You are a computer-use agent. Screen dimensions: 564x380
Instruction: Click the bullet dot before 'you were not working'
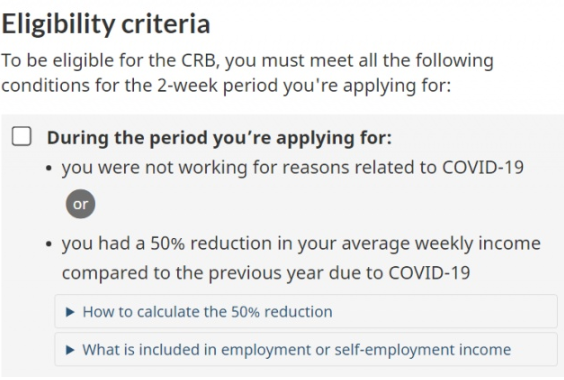tap(50, 168)
